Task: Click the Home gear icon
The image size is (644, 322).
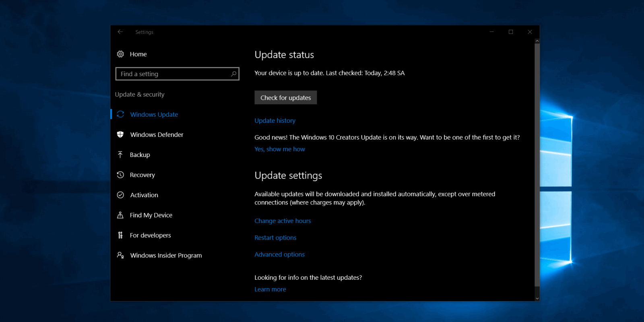Action: point(120,54)
